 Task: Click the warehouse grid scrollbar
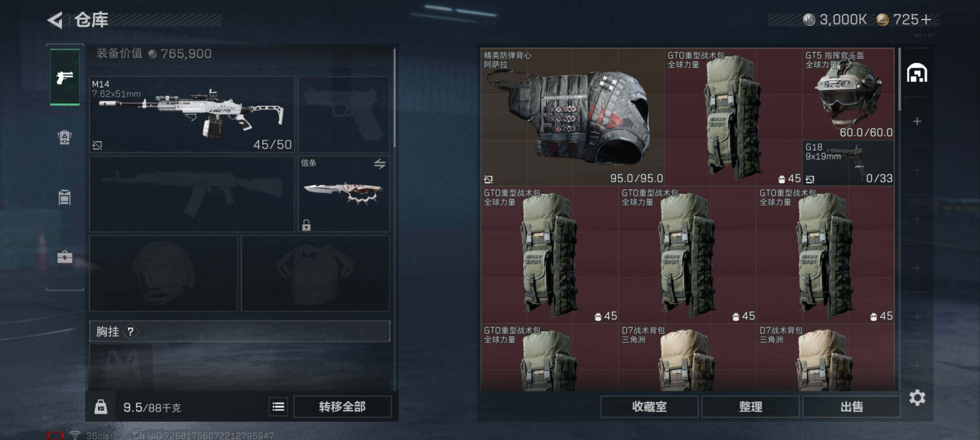tap(900, 80)
